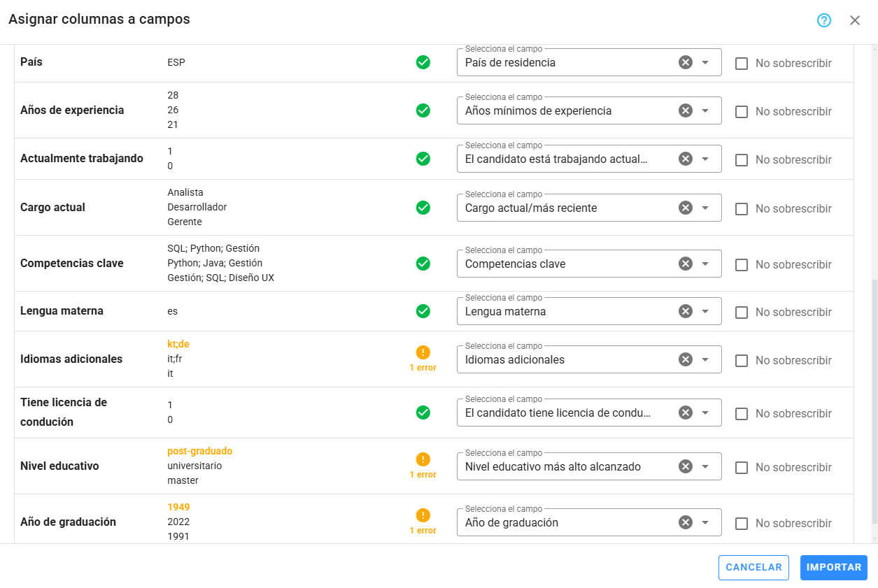Clear the Años mínimos de experiencia selection
This screenshot has height=588, width=878.
point(686,110)
